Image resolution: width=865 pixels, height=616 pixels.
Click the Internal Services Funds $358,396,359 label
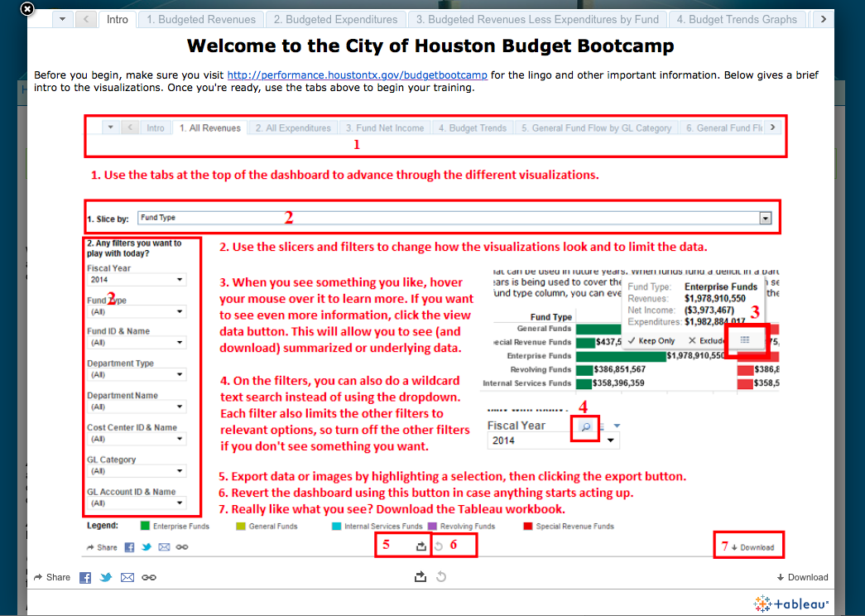(x=618, y=383)
